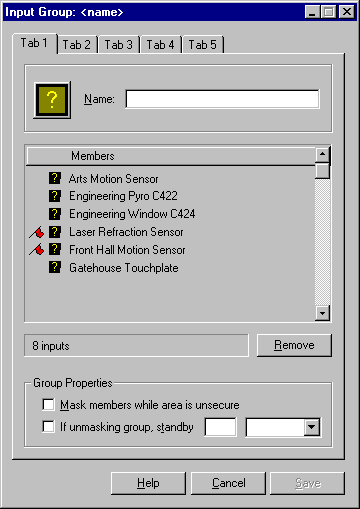Focus the Name text field
Image resolution: width=360 pixels, height=509 pixels.
click(222, 99)
